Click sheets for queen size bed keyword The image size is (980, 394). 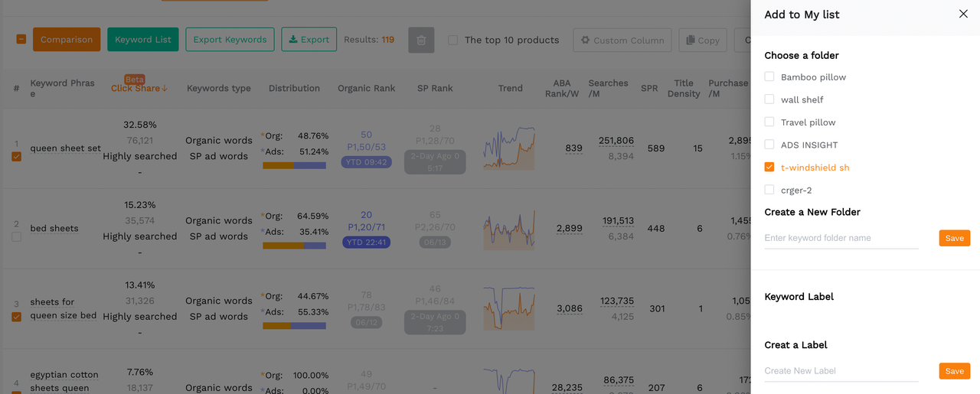pos(64,308)
